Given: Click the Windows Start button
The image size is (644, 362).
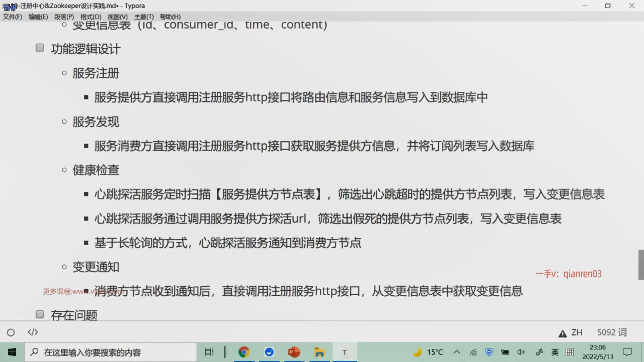Looking at the screenshot, I should pos(12,352).
